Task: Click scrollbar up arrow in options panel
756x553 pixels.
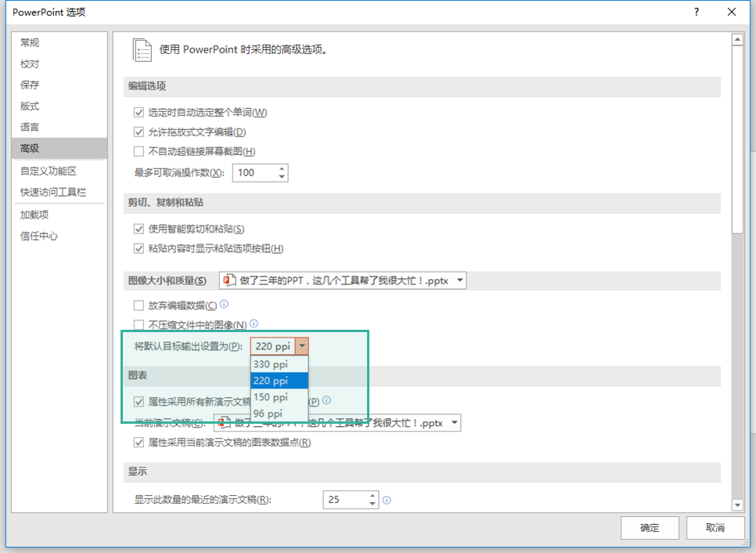Action: point(737,40)
